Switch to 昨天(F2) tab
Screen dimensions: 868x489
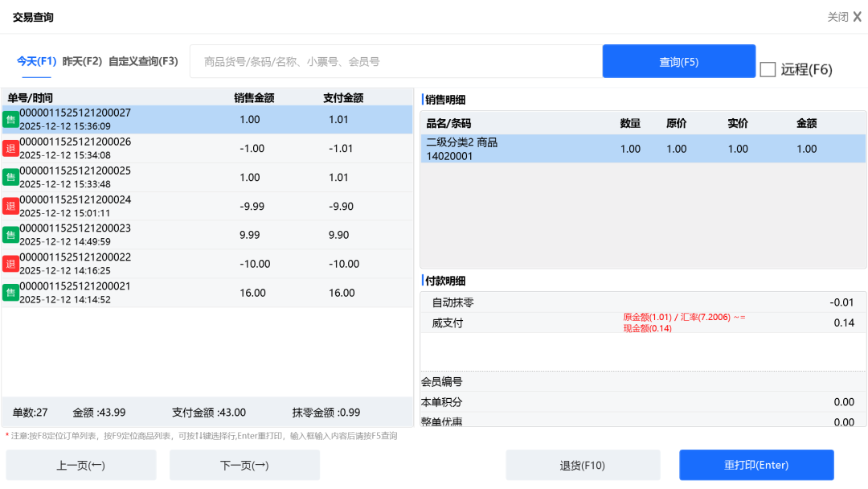tap(82, 61)
